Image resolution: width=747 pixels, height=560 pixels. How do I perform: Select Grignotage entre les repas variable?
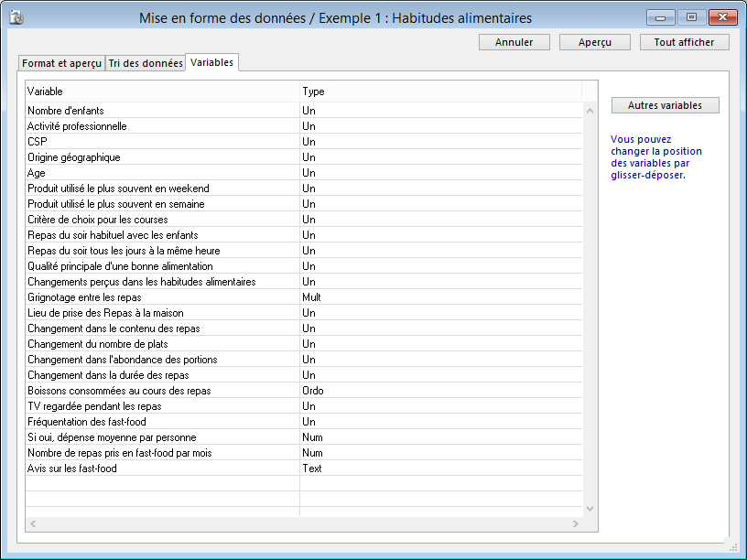[304, 297]
